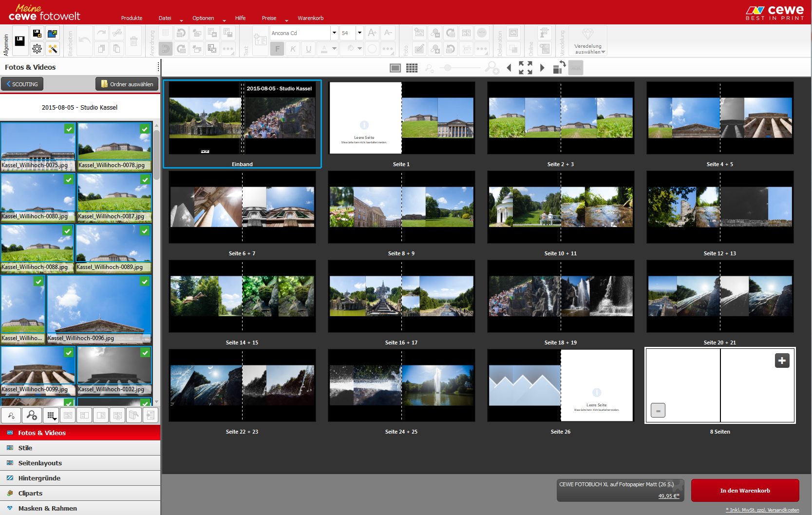Toggle checkmark on Kassel_Willihoch-0075.jpg
The height and width of the screenshot is (515, 812).
tap(69, 129)
